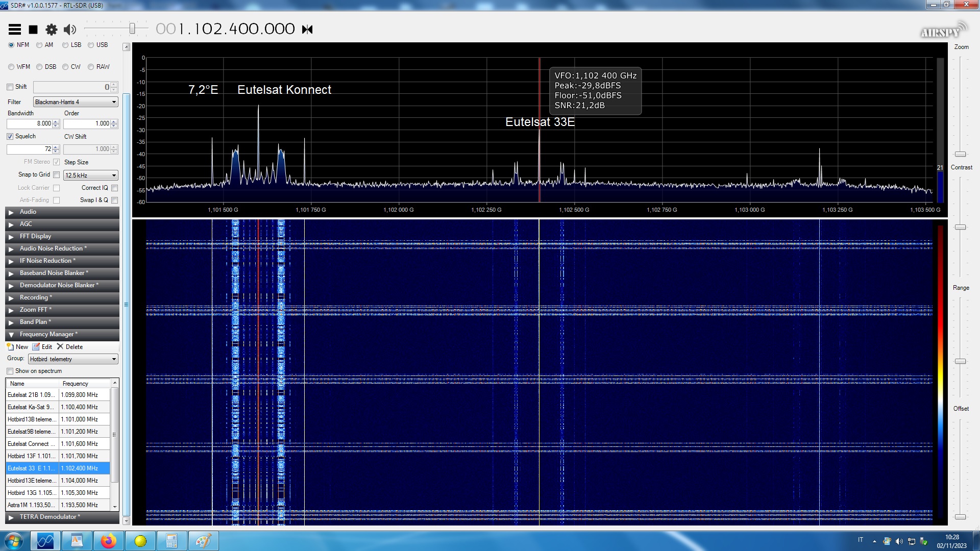Viewport: 980px width, 551px height.
Task: Enable Correct IQ checkbox
Action: pyautogui.click(x=115, y=188)
